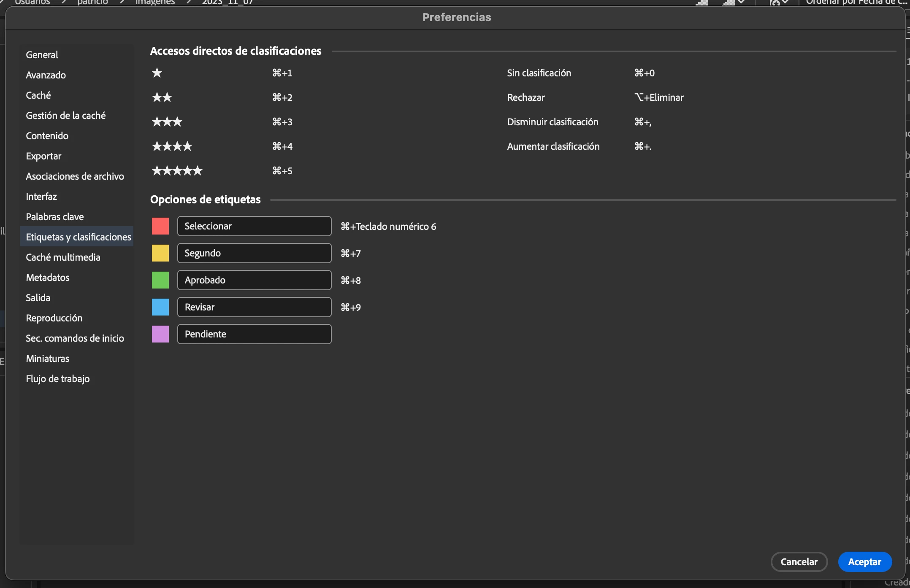
Task: Click the red label color swatch
Action: [x=160, y=226]
